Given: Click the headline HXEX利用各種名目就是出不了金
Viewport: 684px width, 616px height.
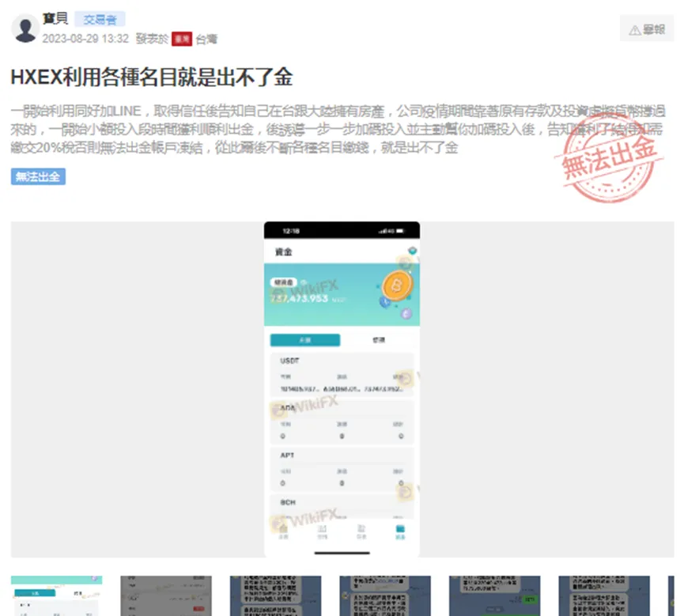Looking at the screenshot, I should coord(151,77).
